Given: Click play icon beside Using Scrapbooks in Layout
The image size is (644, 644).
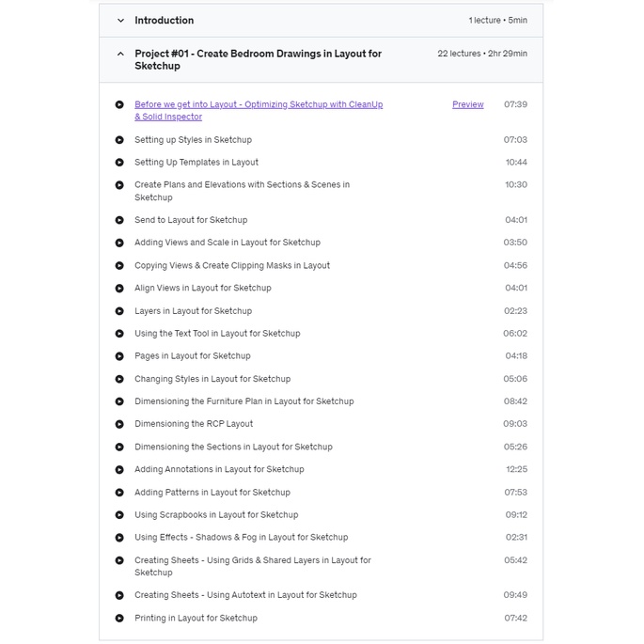Looking at the screenshot, I should (x=119, y=515).
